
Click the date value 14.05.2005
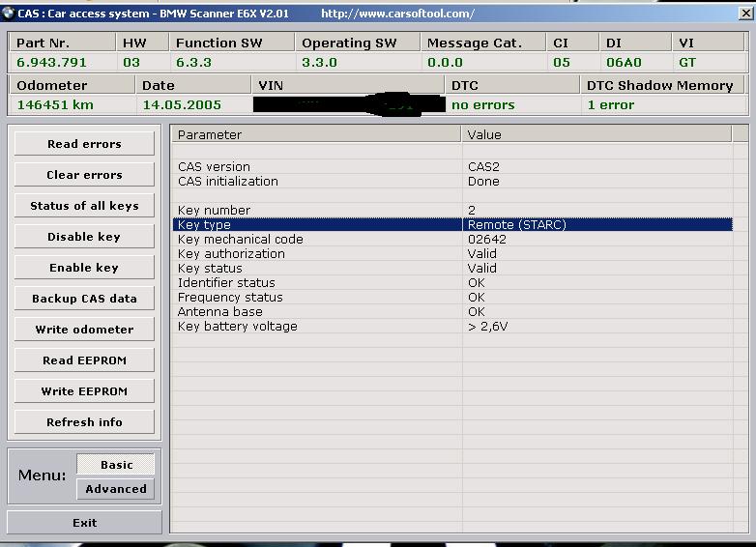coord(182,104)
